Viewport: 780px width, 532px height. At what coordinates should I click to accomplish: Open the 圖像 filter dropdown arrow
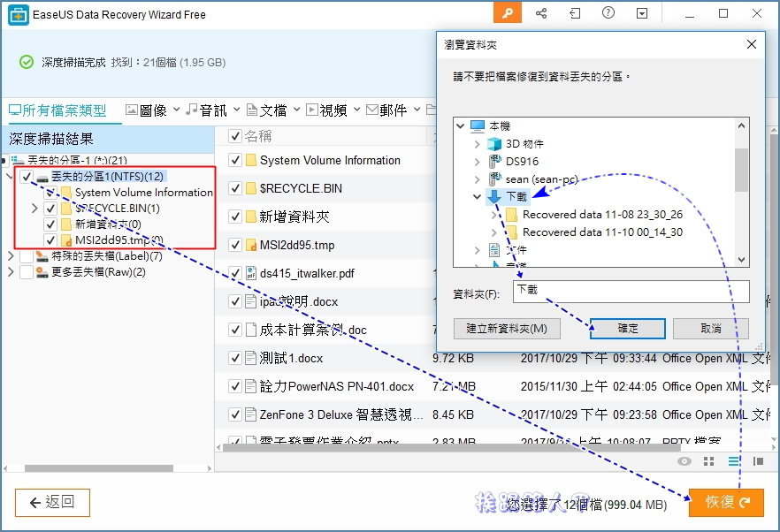[x=177, y=110]
